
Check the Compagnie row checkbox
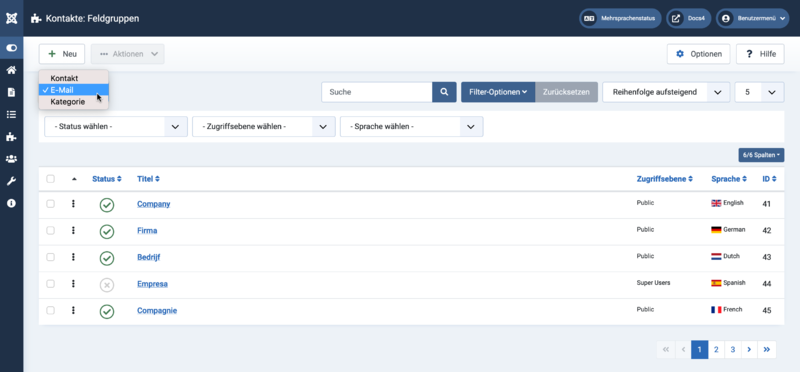point(51,310)
